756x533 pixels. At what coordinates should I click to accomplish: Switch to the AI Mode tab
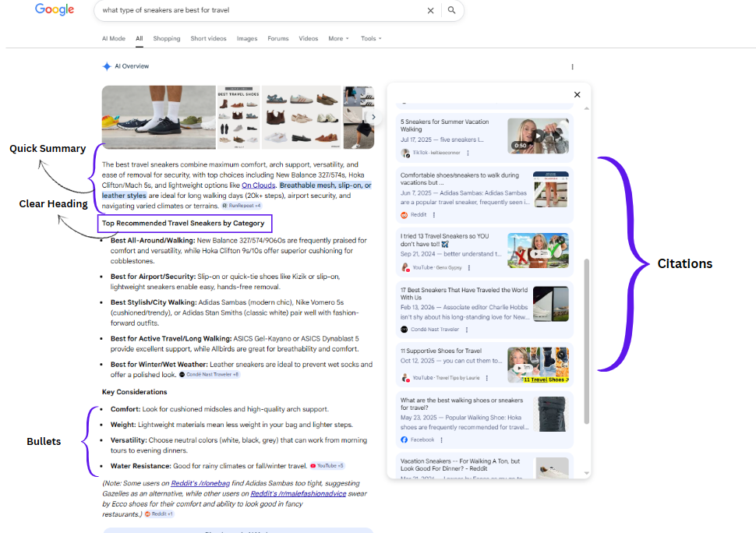tap(113, 38)
